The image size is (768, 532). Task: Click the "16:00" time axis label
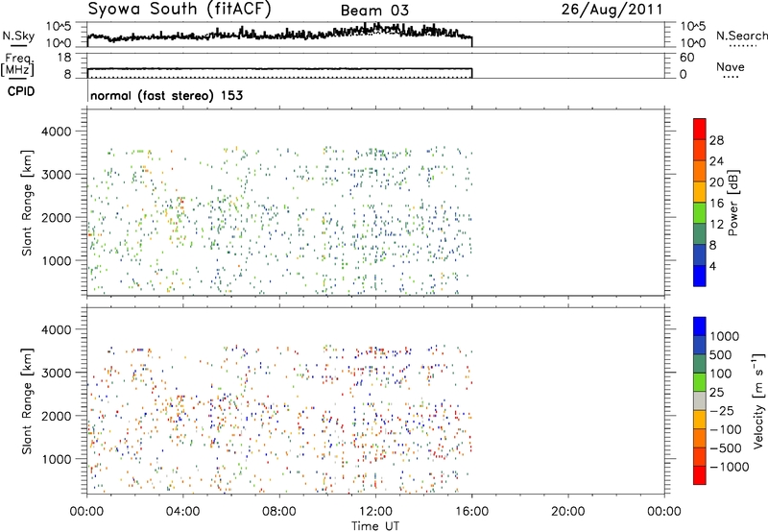click(x=471, y=512)
